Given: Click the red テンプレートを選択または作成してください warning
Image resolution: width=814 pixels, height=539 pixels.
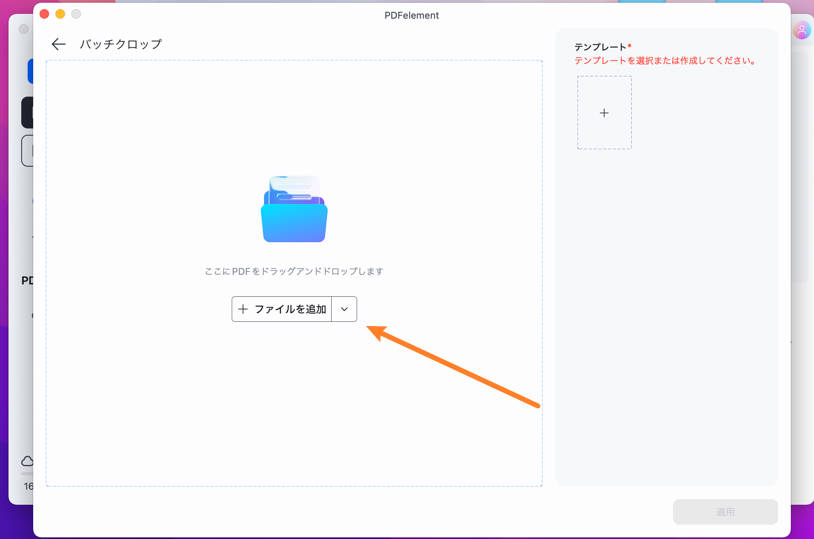Looking at the screenshot, I should click(x=666, y=61).
